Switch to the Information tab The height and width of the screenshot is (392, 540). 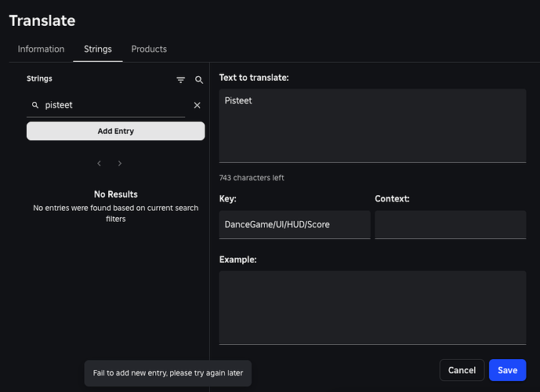pos(41,49)
